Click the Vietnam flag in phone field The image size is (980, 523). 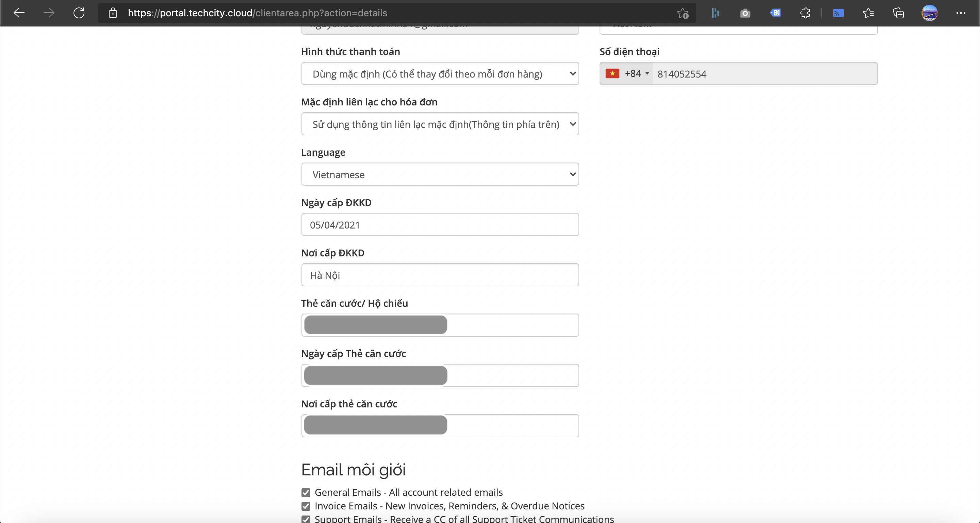tap(612, 73)
